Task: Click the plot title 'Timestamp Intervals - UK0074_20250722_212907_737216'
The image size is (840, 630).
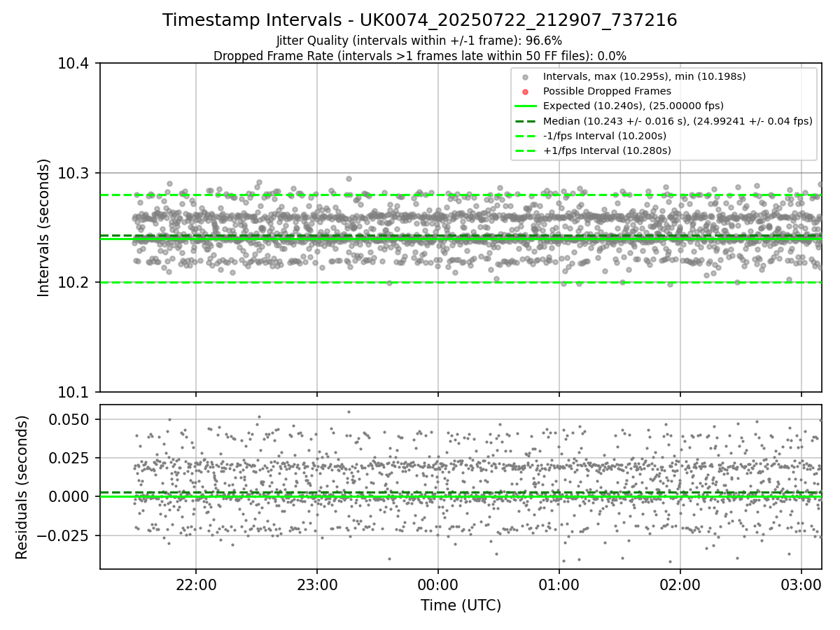Action: click(x=420, y=20)
